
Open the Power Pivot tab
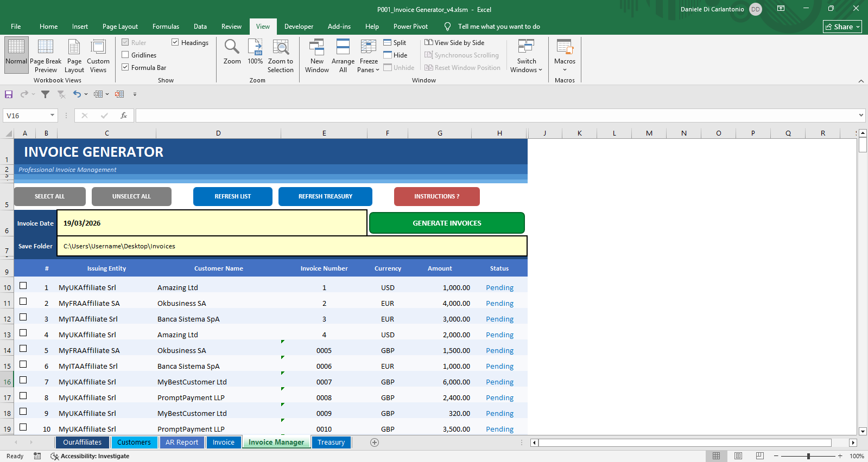point(410,27)
